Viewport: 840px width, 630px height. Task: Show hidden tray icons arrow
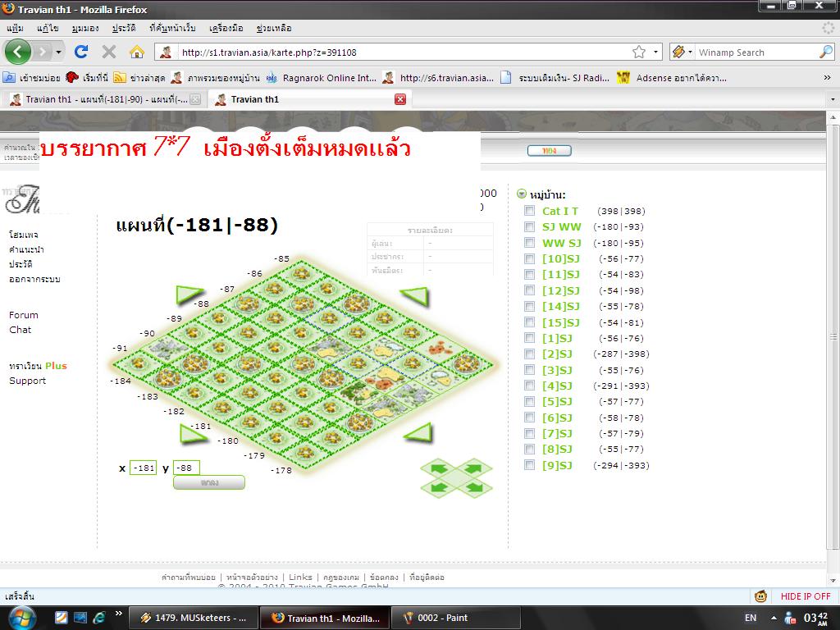coord(774,618)
